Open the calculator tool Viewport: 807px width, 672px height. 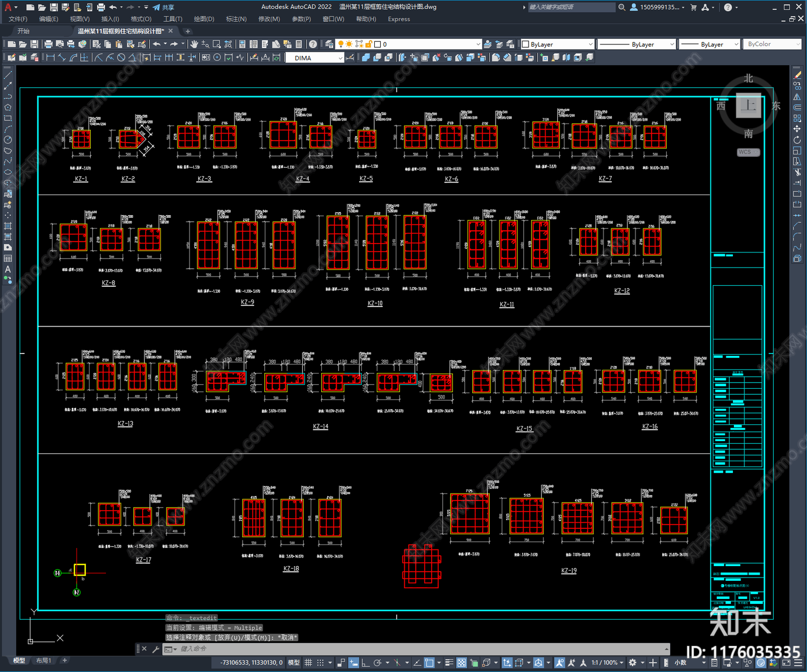299,44
